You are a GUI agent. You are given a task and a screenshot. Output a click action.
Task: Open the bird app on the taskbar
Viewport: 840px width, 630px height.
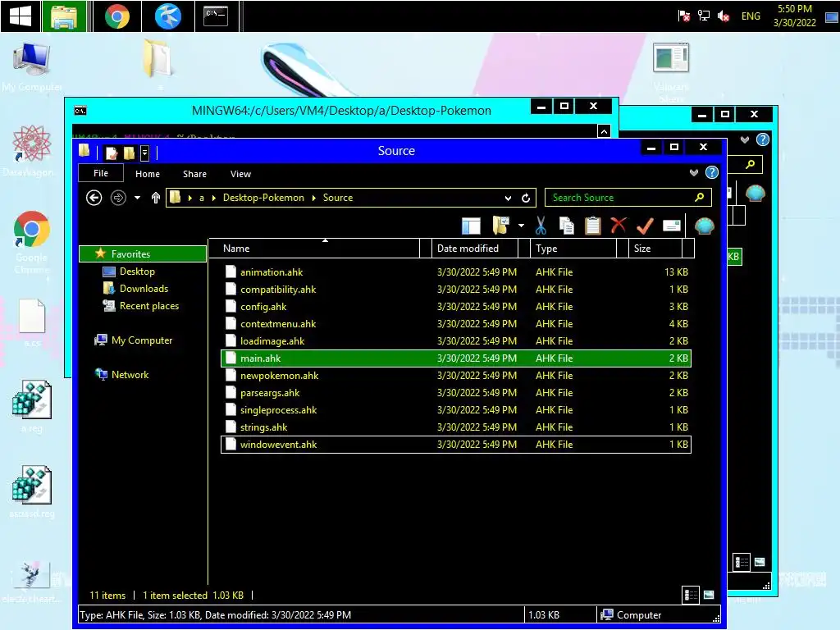[x=167, y=16]
